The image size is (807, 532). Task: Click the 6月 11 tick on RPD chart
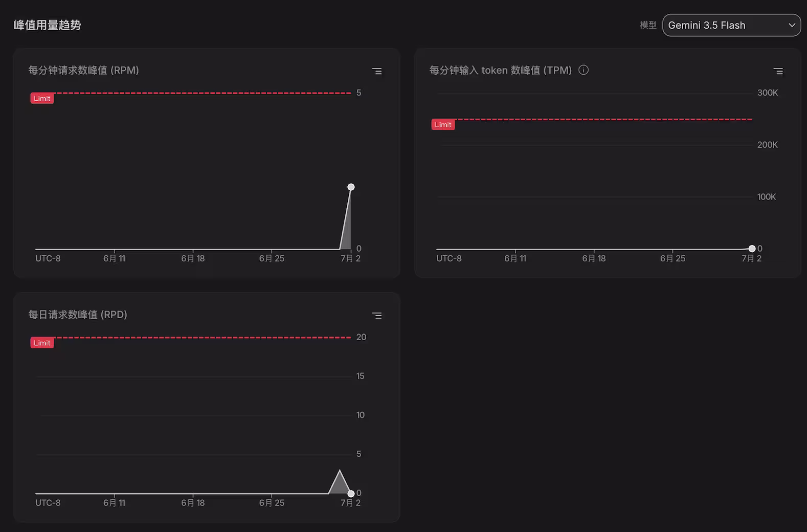(114, 503)
